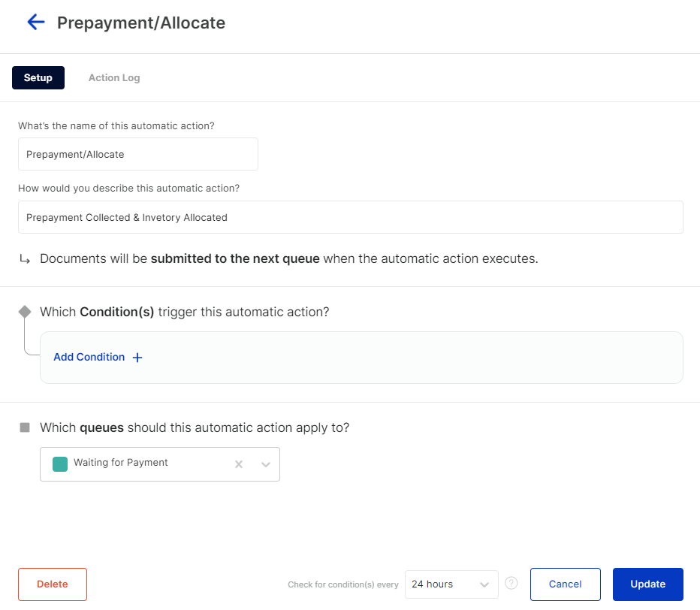Click the Prepayment/Allocate page title
Screen dimensions: 700x610
point(141,23)
